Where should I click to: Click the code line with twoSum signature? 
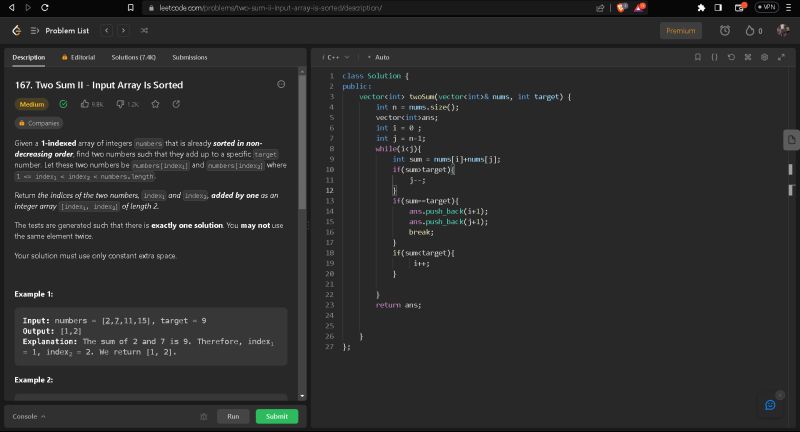click(x=465, y=96)
